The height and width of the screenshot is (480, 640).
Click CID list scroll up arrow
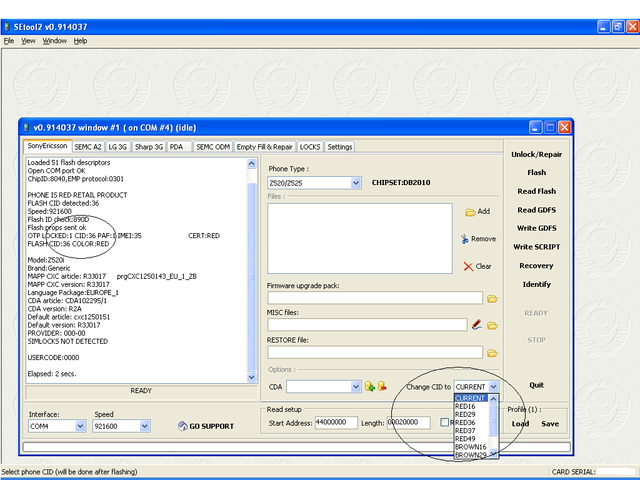click(x=493, y=399)
